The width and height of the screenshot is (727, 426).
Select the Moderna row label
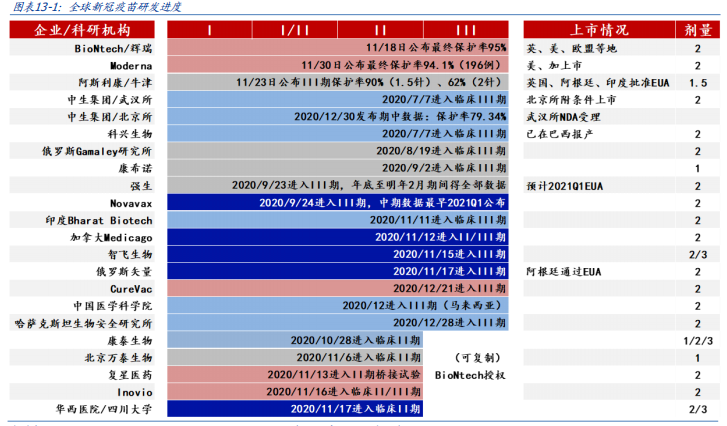[131, 65]
